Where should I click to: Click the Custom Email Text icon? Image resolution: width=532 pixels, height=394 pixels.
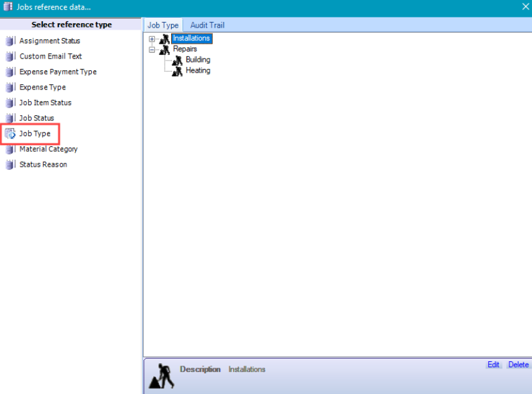click(10, 57)
